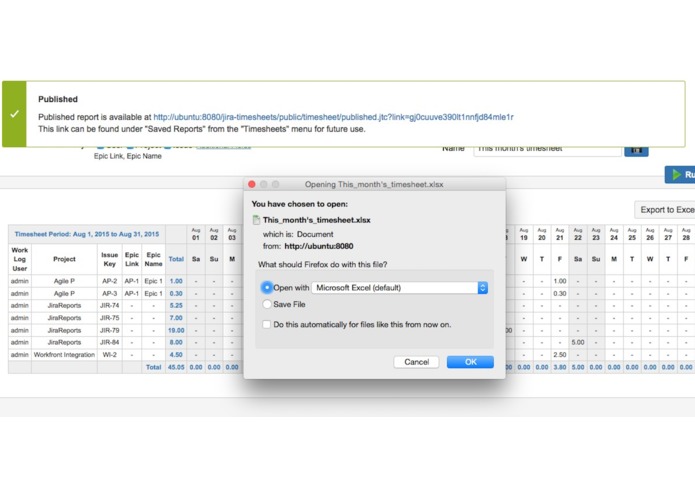Click the report Name input field

(547, 150)
